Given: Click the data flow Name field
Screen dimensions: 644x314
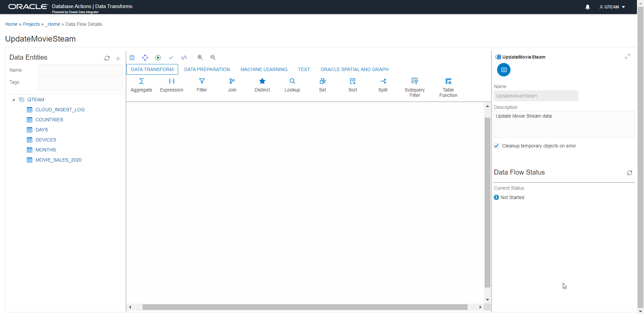Looking at the screenshot, I should pyautogui.click(x=536, y=96).
